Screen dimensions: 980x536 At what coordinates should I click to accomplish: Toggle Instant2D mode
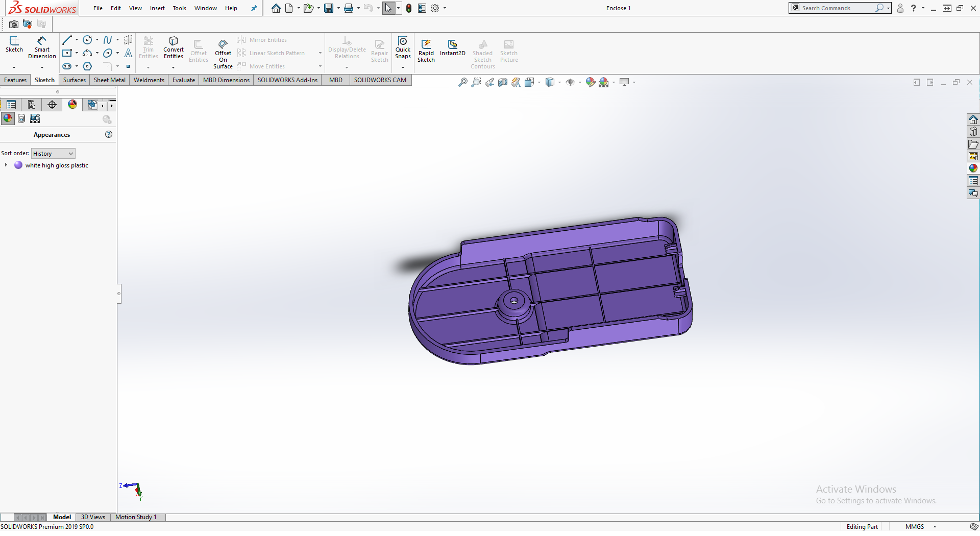click(452, 47)
